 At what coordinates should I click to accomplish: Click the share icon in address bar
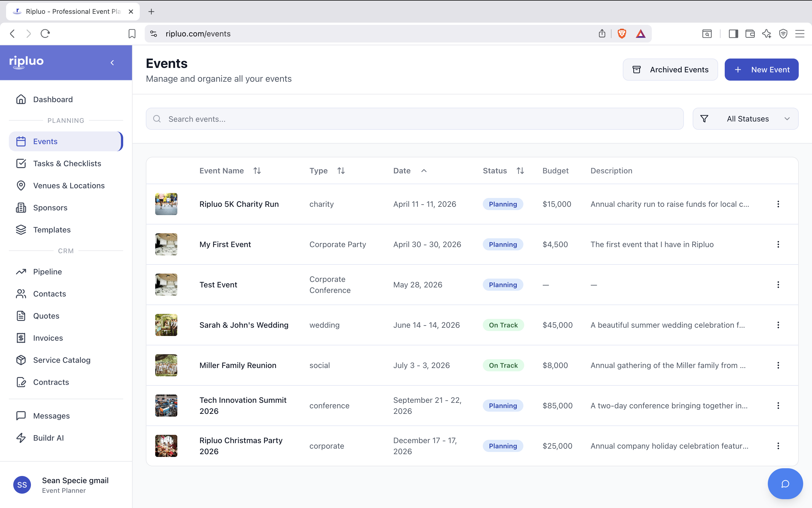pos(602,34)
